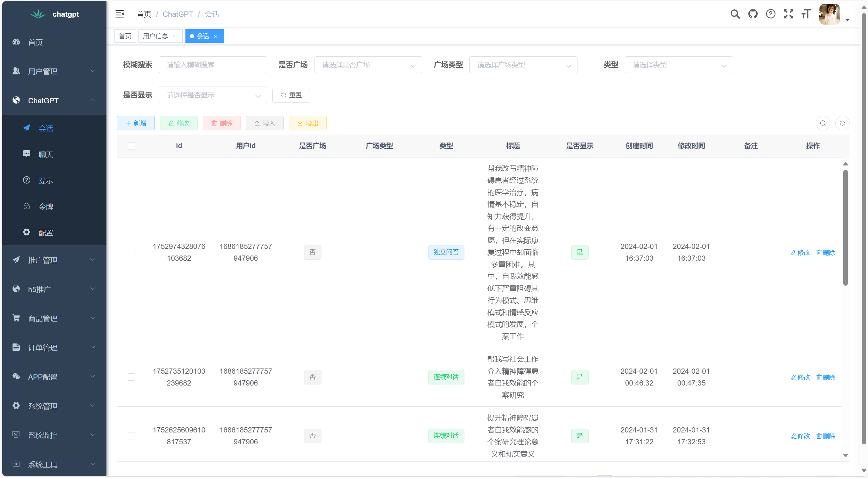The image size is (868, 478).
Task: Edit row 1752735120103239682 via 修改 link
Action: coord(801,377)
